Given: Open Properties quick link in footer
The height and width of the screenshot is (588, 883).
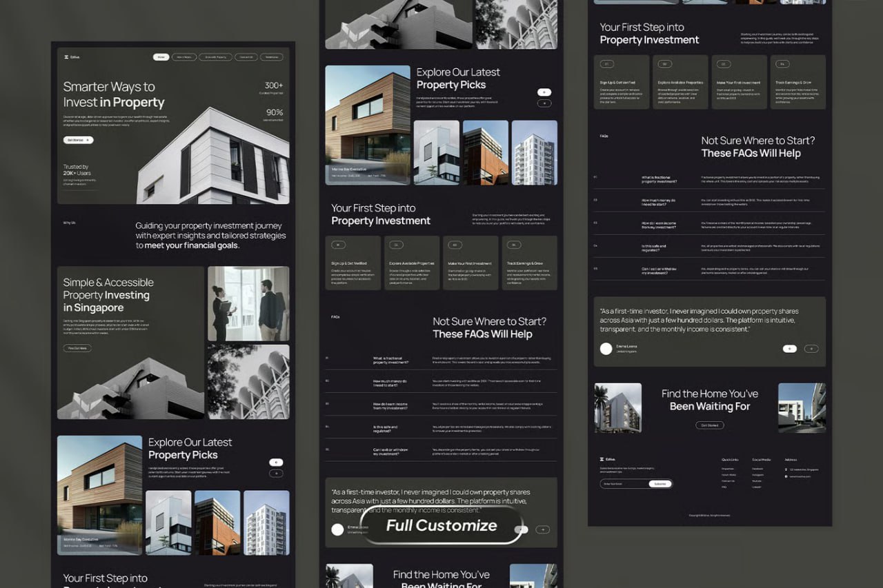Looking at the screenshot, I should (x=728, y=469).
